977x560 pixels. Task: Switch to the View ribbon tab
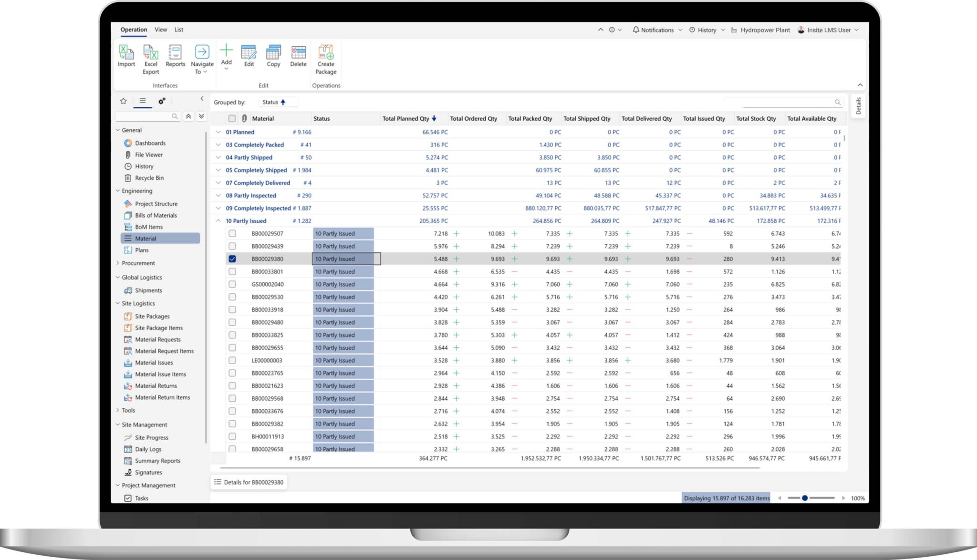(160, 29)
